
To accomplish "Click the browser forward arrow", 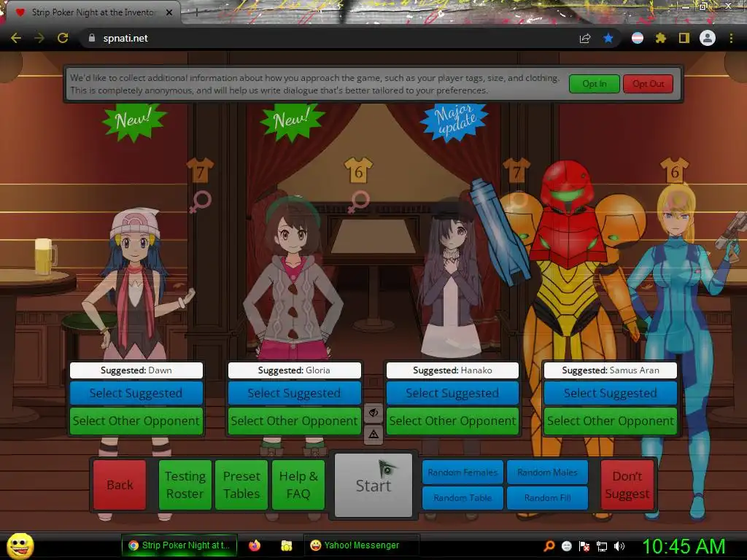I will coord(39,38).
